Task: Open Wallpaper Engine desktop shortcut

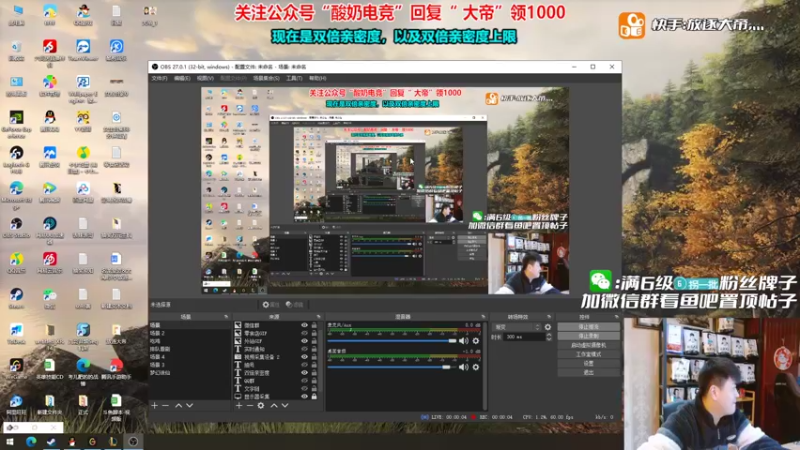Action: (83, 88)
